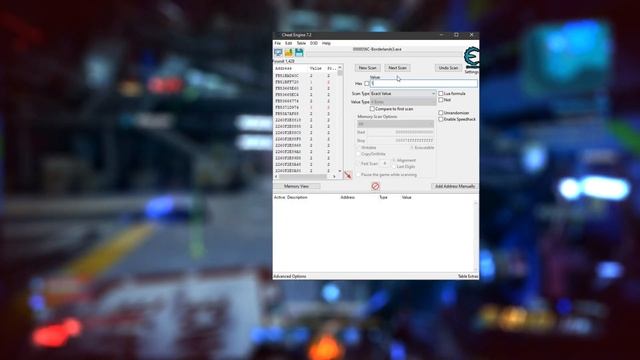The width and height of the screenshot is (640, 360).
Task: Toggle Pause the game while scanning
Action: (x=359, y=175)
